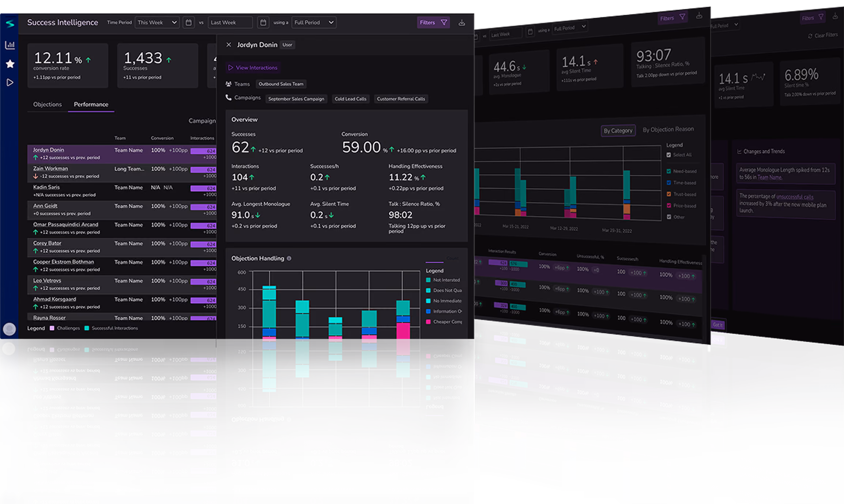Screen dimensions: 844x504
Task: Click the download icon in front window
Action: coord(462,23)
